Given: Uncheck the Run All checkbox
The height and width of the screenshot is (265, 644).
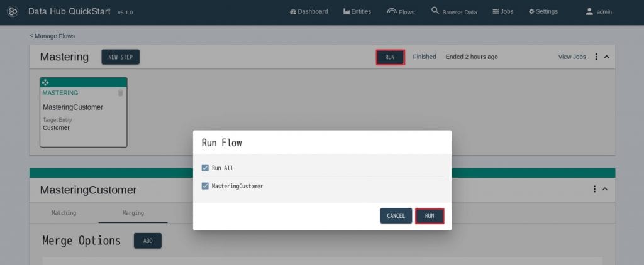Looking at the screenshot, I should [205, 168].
